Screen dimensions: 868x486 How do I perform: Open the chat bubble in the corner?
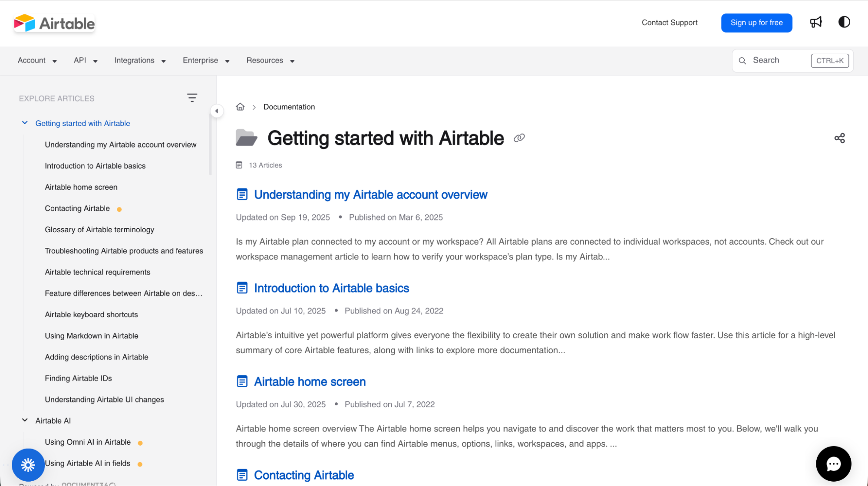tap(833, 463)
